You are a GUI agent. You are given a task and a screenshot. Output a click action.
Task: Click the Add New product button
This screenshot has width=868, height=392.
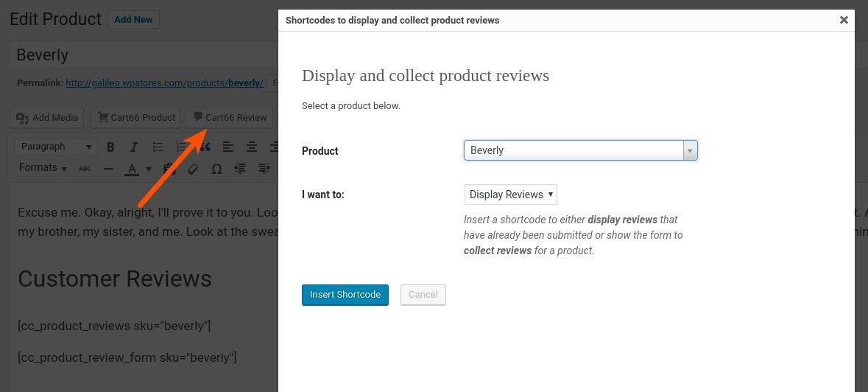pos(133,19)
